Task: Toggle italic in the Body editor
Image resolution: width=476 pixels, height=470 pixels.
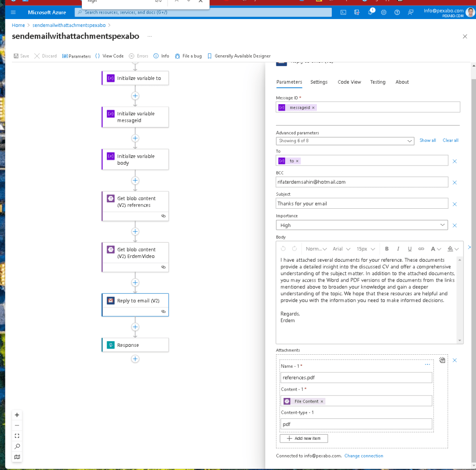Action: point(398,249)
